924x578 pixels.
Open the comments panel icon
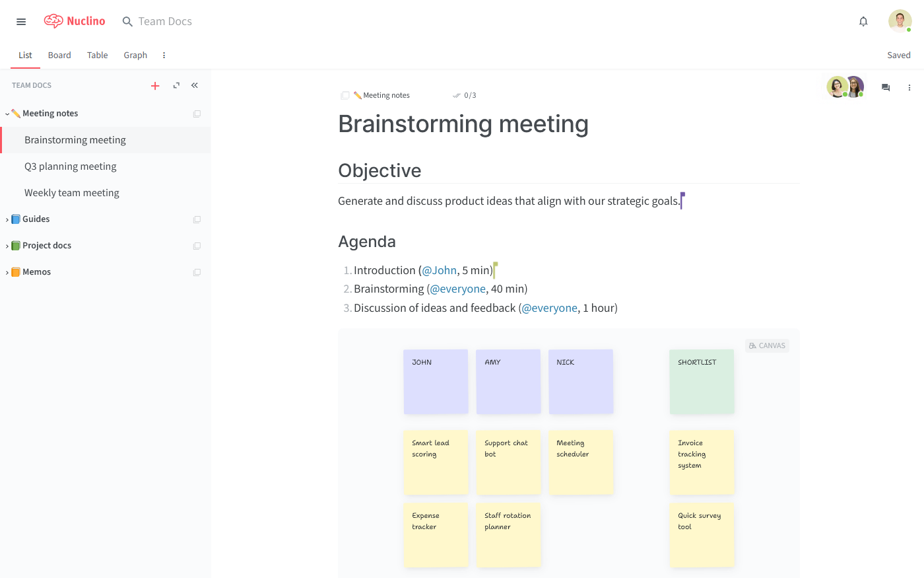886,87
